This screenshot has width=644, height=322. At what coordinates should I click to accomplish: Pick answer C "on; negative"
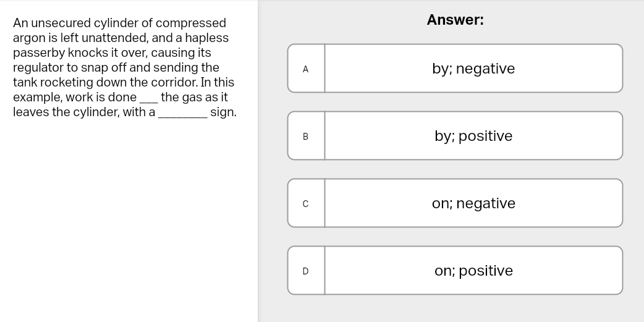click(473, 203)
